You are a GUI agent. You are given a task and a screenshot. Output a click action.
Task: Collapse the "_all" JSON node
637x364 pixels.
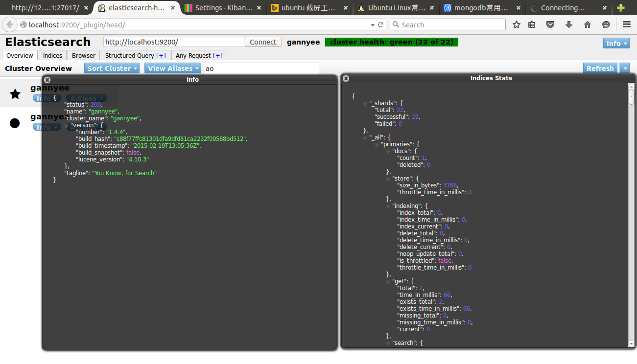(x=365, y=138)
